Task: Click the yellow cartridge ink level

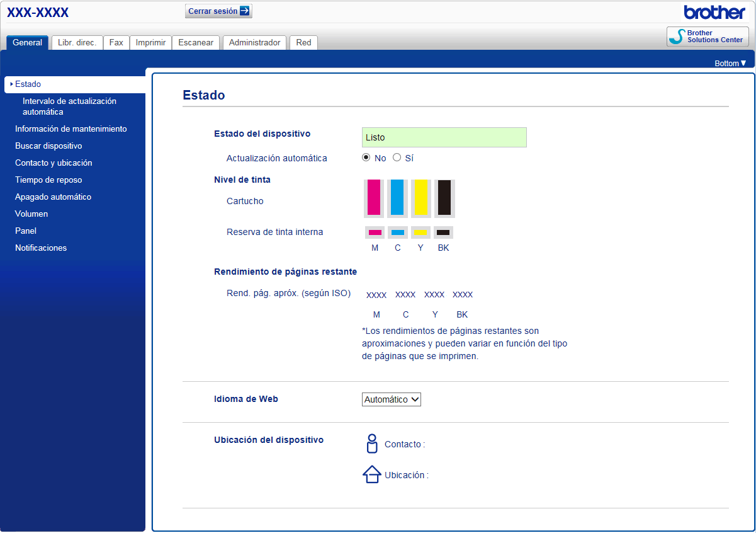Action: (x=420, y=198)
